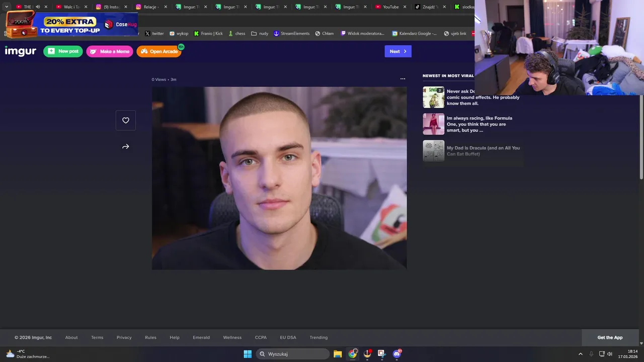Open the Privacy footer link
This screenshot has height=362, width=644.
pos(124,337)
